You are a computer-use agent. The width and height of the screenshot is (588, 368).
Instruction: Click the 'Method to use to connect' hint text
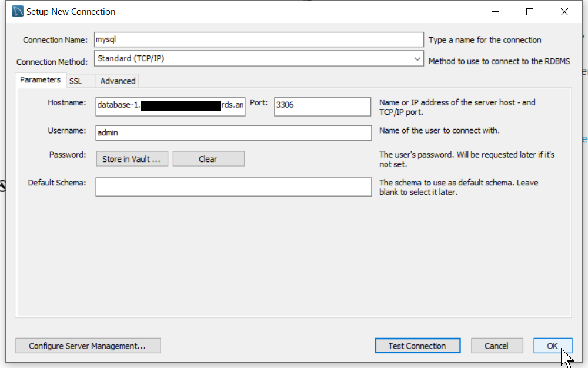click(499, 61)
